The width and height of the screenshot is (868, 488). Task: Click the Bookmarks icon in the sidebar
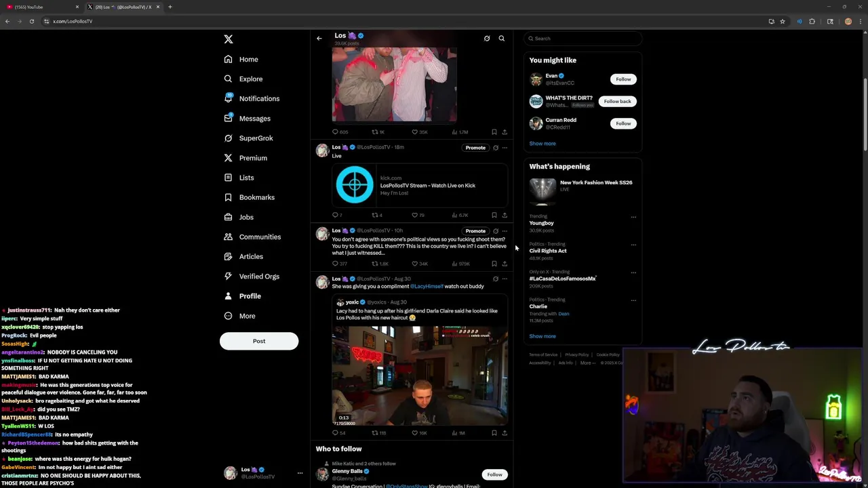229,197
